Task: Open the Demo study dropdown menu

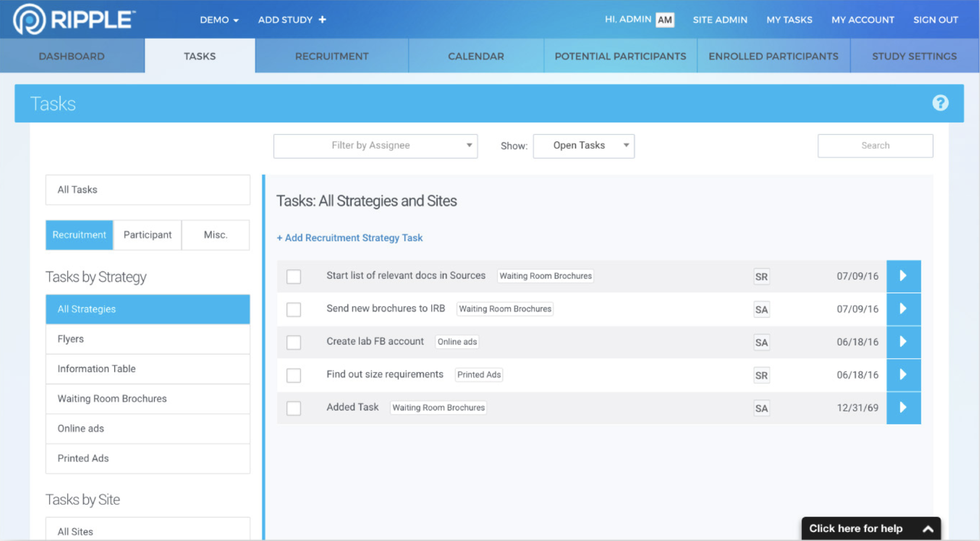Action: [x=219, y=20]
